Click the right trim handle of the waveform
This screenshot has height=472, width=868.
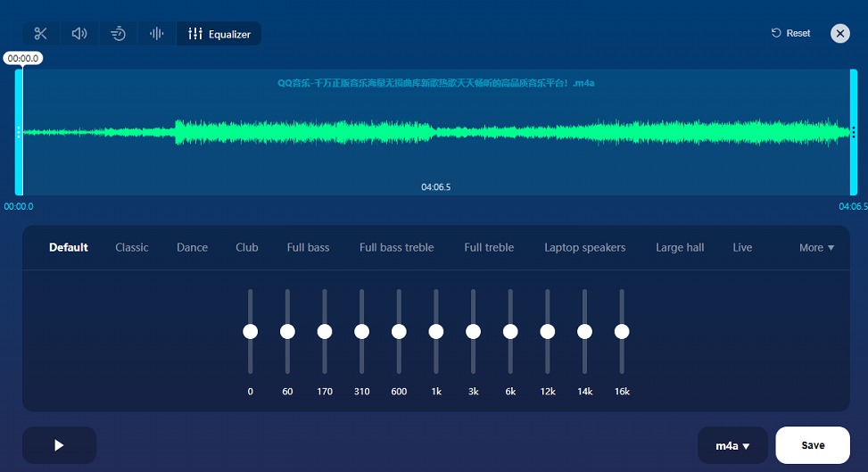[x=854, y=132]
